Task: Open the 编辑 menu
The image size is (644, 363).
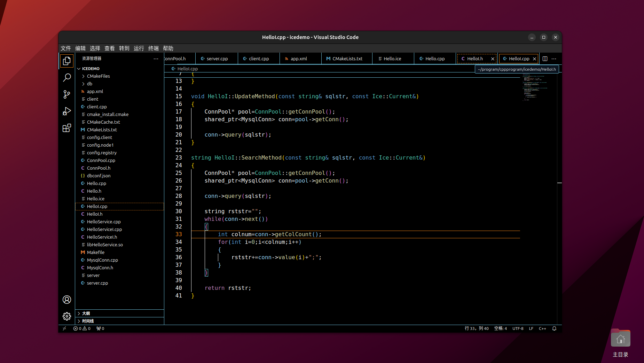Action: [x=80, y=48]
